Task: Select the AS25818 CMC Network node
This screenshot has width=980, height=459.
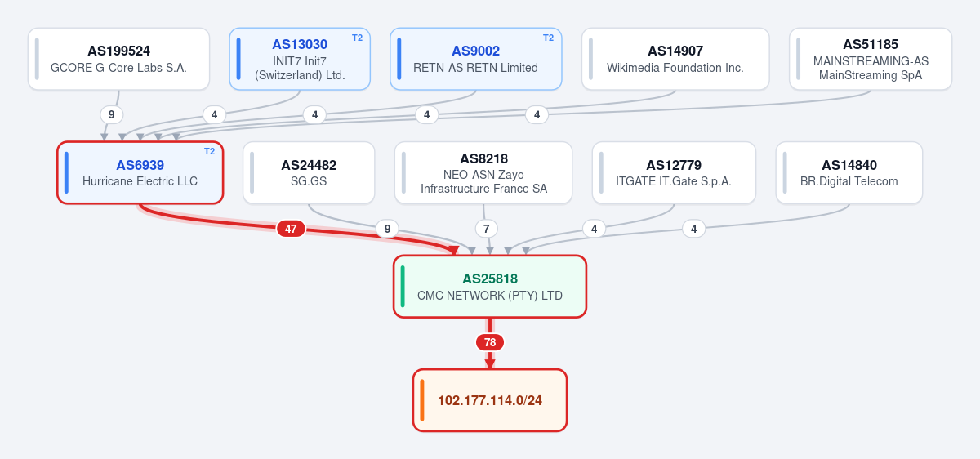Action: (490, 286)
